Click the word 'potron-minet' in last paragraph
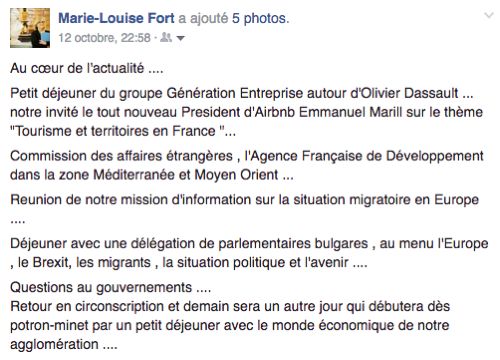500x360 pixels. click(49, 325)
